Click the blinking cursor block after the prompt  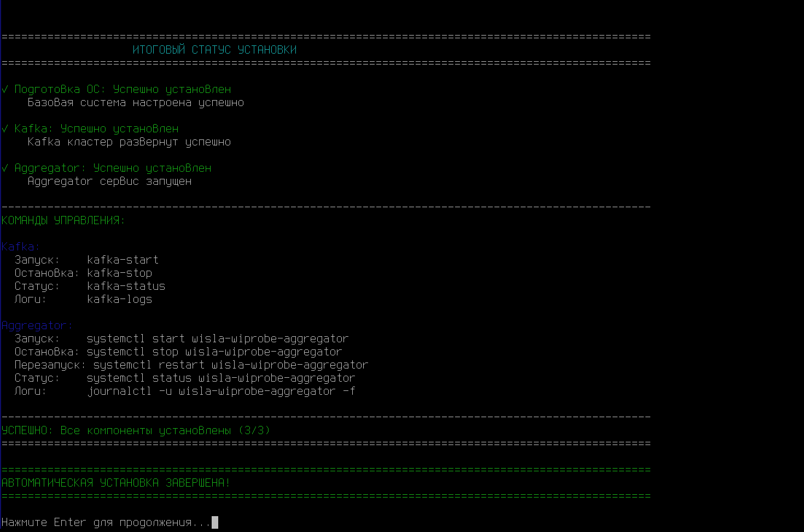point(215,522)
